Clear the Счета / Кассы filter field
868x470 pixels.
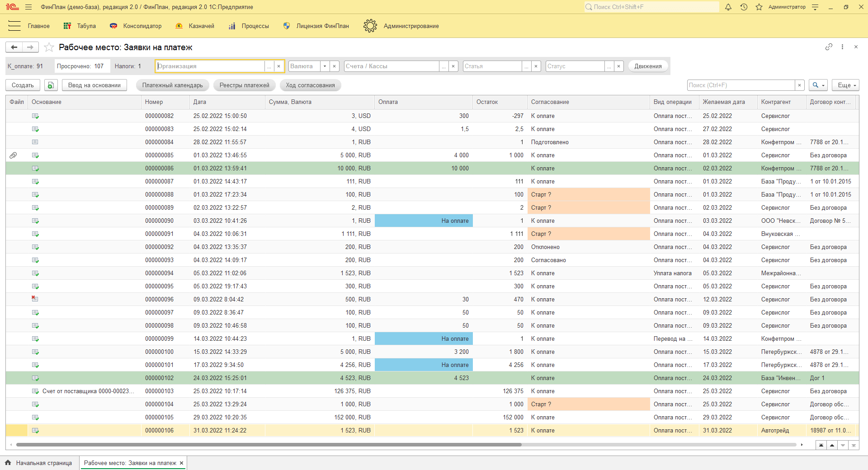coord(453,66)
